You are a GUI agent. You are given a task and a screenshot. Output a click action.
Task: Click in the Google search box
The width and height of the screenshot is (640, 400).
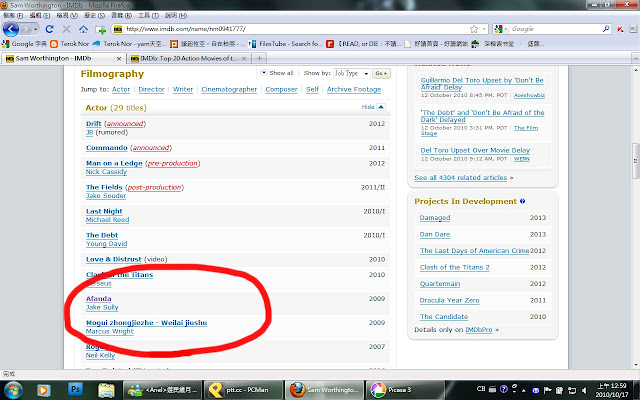point(555,29)
